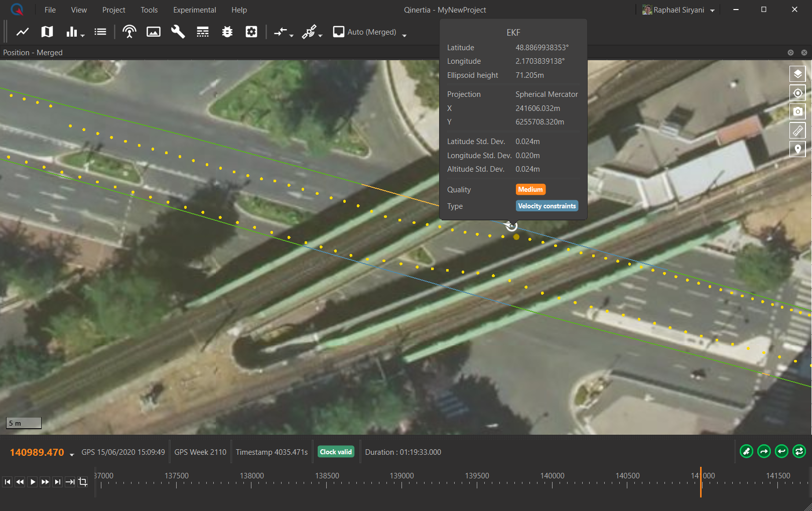Click the location pin marker tool

pos(797,149)
